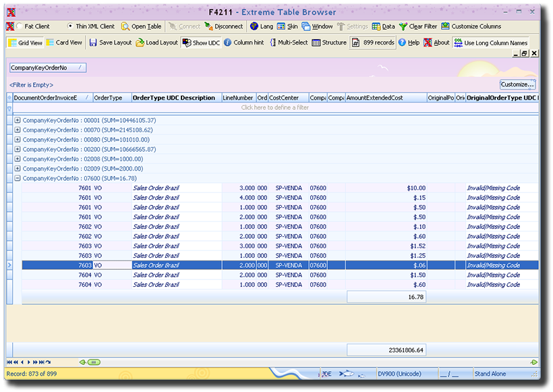
Task: Click the CostCenter column header
Action: tap(289, 98)
